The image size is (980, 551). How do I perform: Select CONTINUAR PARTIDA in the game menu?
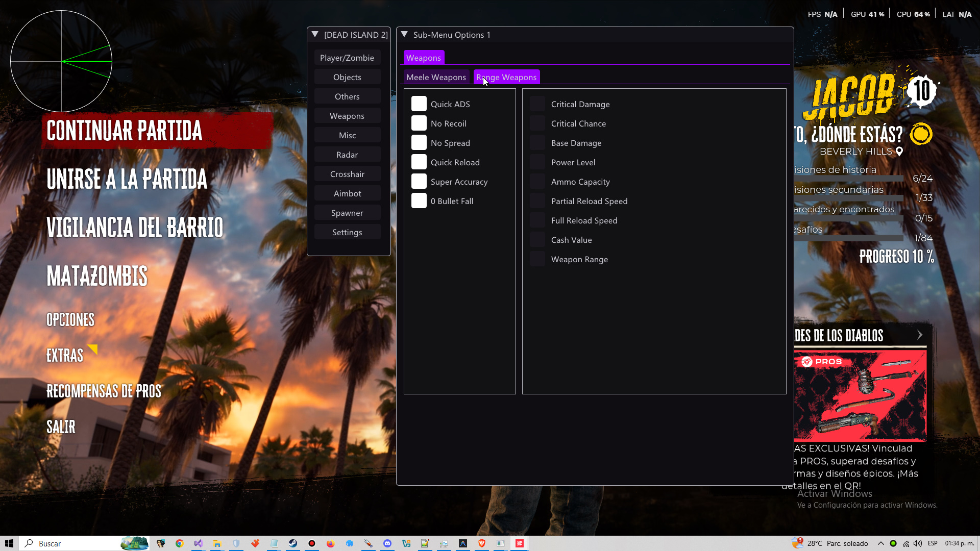click(x=124, y=131)
